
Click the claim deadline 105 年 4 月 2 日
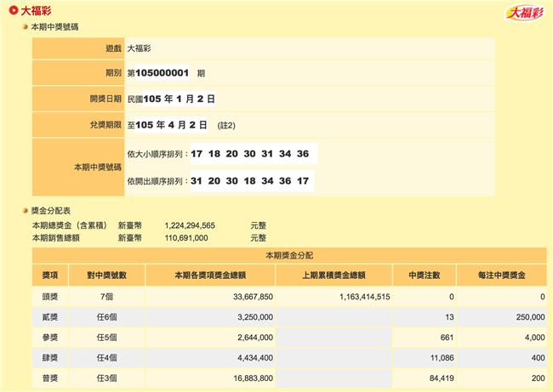tap(171, 125)
